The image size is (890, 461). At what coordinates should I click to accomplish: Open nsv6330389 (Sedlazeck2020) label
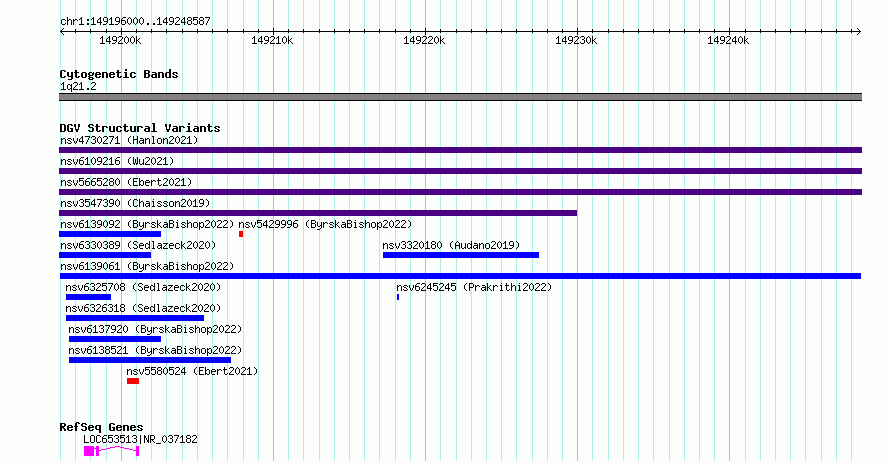[138, 245]
